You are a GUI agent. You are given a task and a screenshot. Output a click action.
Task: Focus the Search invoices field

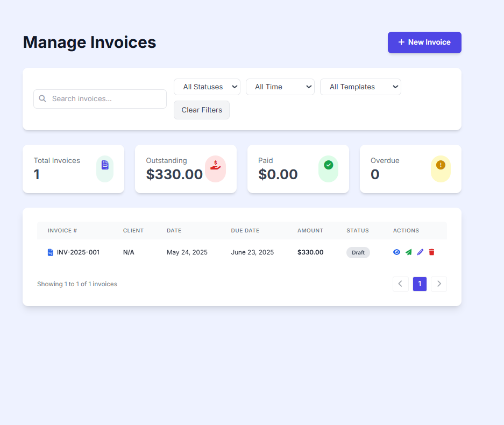tap(100, 98)
